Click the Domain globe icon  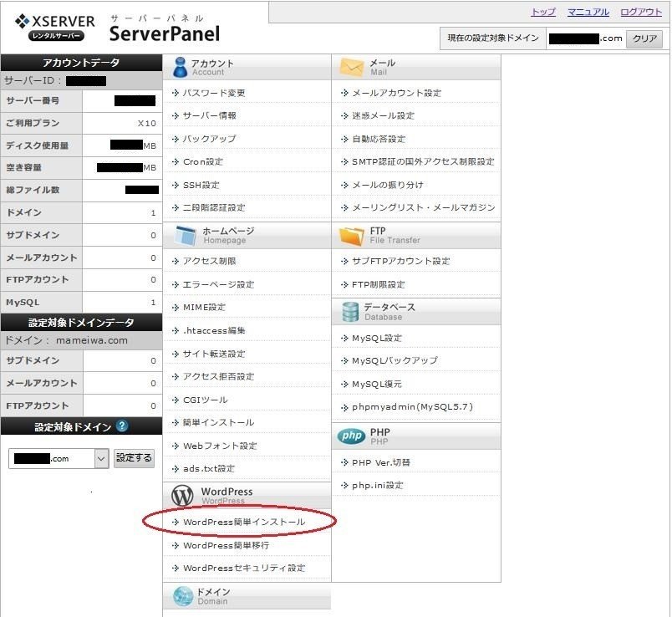pos(183,596)
